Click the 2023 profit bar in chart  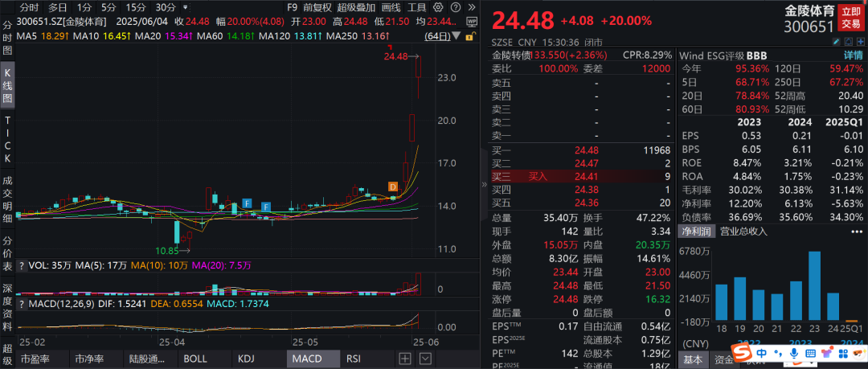point(813,286)
